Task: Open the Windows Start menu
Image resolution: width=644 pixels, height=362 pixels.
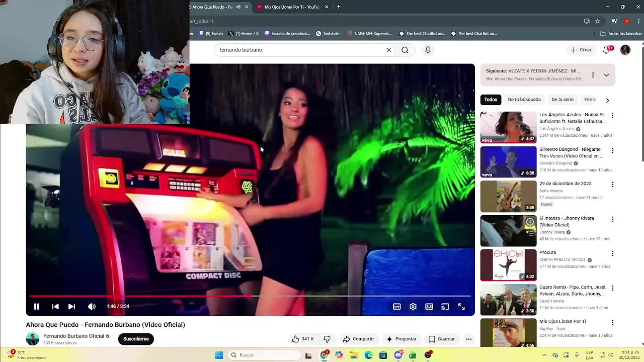Action: tap(219, 355)
